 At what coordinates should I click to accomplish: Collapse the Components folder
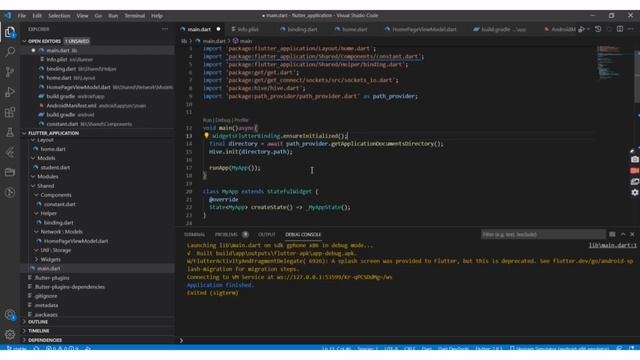click(36, 195)
